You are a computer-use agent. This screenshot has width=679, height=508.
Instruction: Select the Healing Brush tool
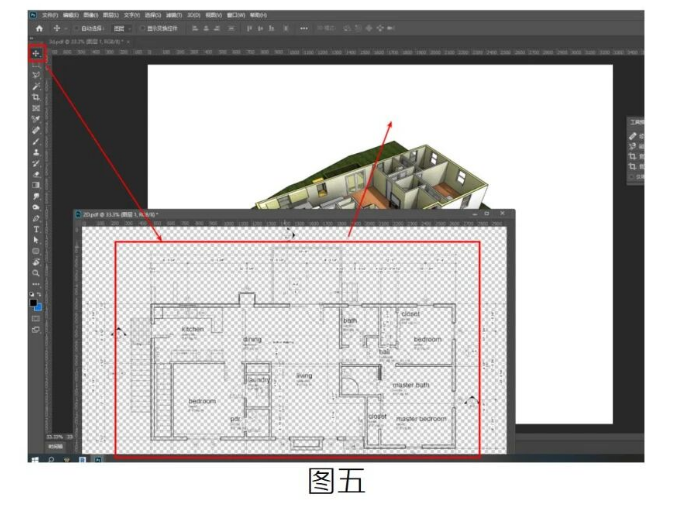[x=36, y=130]
